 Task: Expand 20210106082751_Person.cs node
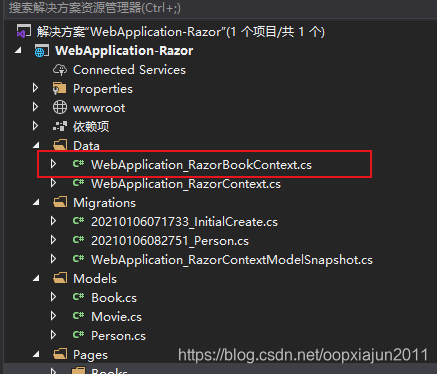tap(53, 240)
